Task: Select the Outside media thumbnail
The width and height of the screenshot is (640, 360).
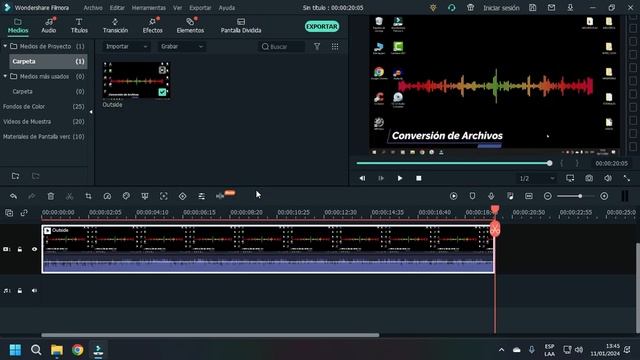Action: pos(136,80)
